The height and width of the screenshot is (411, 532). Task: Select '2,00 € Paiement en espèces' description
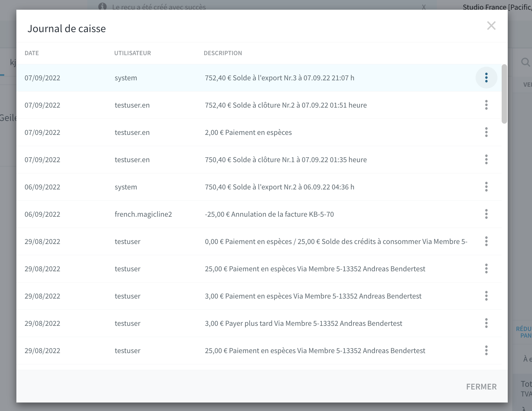[x=248, y=132]
